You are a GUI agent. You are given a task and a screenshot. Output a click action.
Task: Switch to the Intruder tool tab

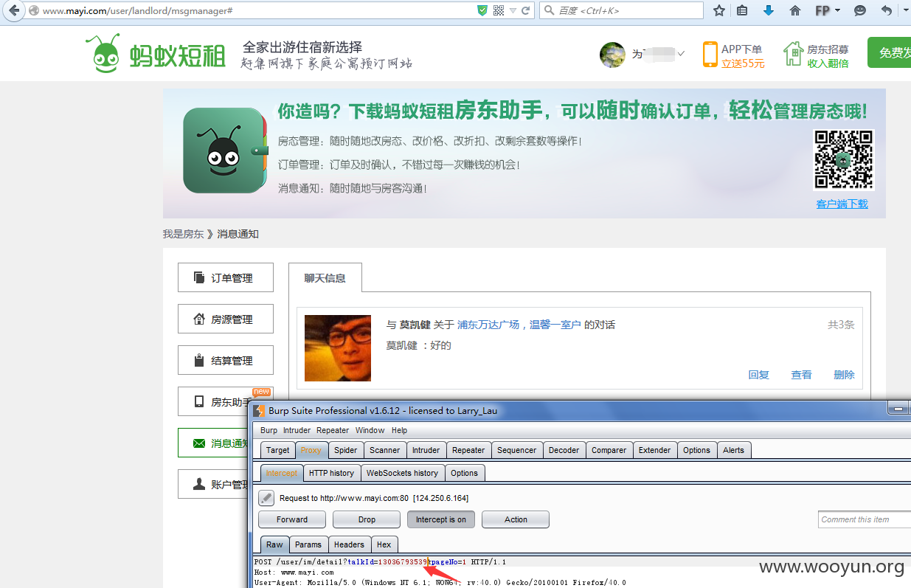[x=426, y=450]
